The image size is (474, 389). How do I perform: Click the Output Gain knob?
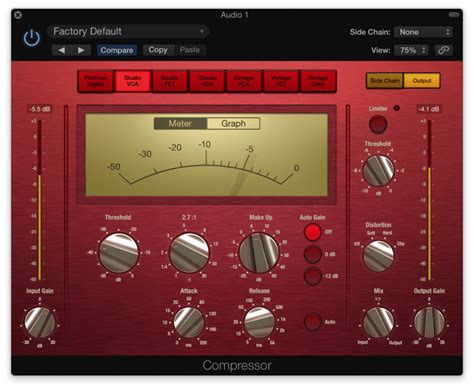[x=429, y=322]
